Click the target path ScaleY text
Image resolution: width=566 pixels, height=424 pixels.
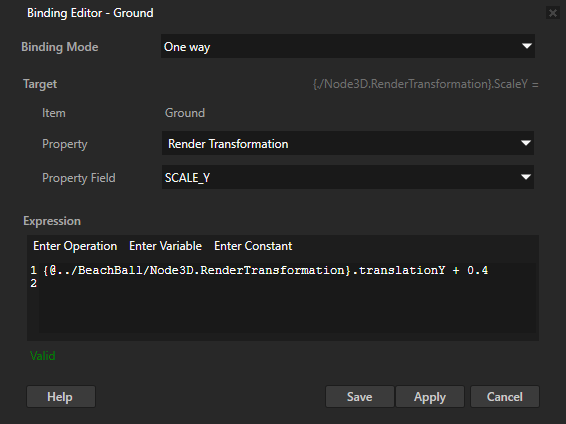click(426, 84)
